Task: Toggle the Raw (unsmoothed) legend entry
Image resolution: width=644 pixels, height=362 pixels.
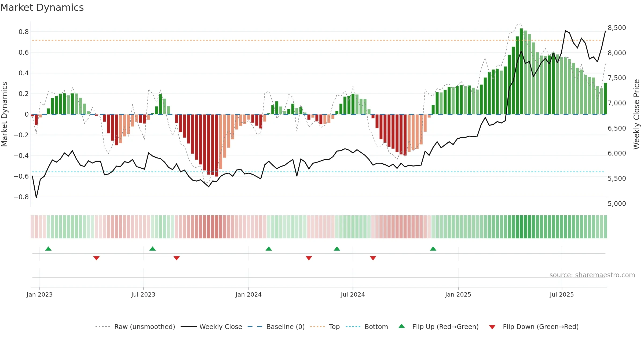Action: click(135, 327)
